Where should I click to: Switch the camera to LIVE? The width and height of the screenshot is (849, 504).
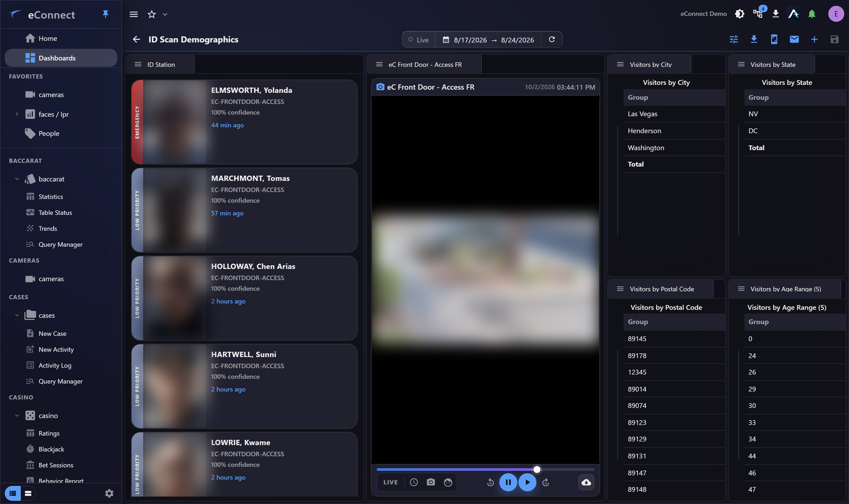pyautogui.click(x=391, y=482)
